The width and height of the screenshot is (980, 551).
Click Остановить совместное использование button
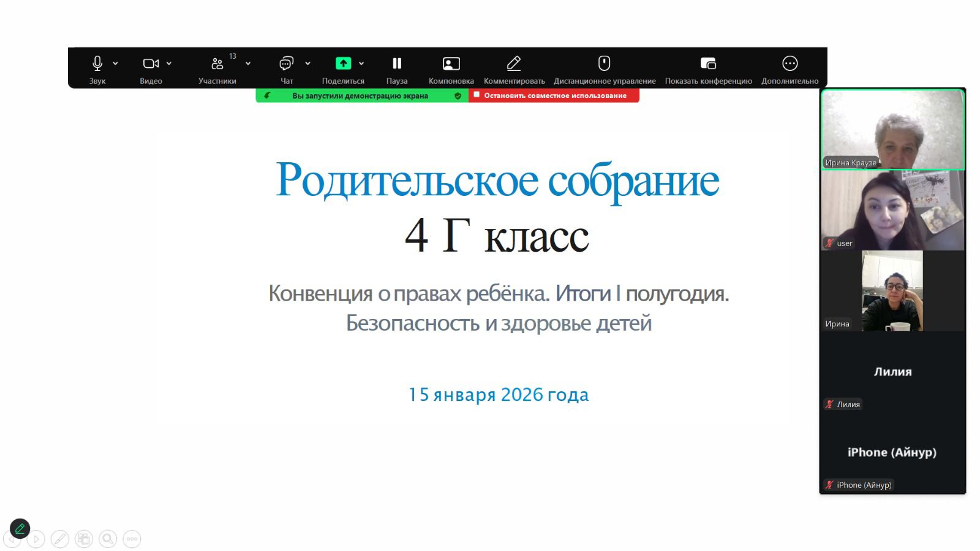click(x=554, y=96)
